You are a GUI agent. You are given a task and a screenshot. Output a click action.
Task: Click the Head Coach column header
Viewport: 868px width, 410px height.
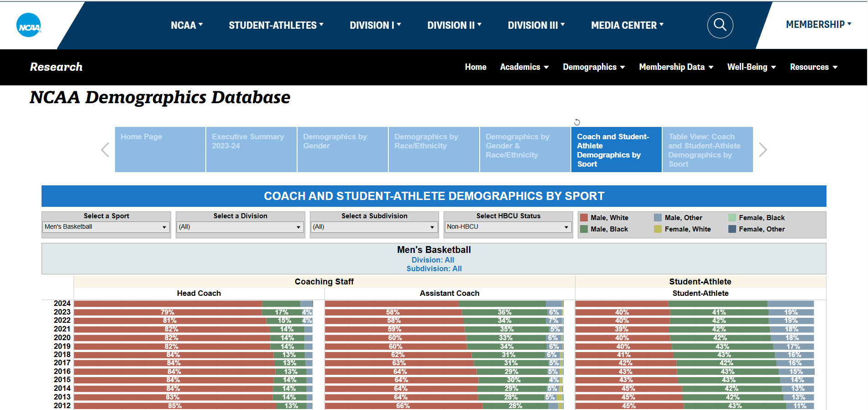tap(199, 294)
